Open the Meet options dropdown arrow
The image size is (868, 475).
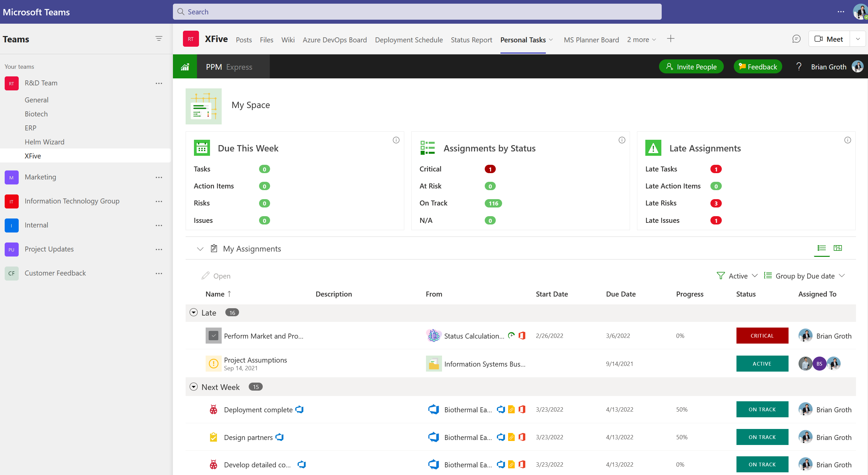coord(858,39)
